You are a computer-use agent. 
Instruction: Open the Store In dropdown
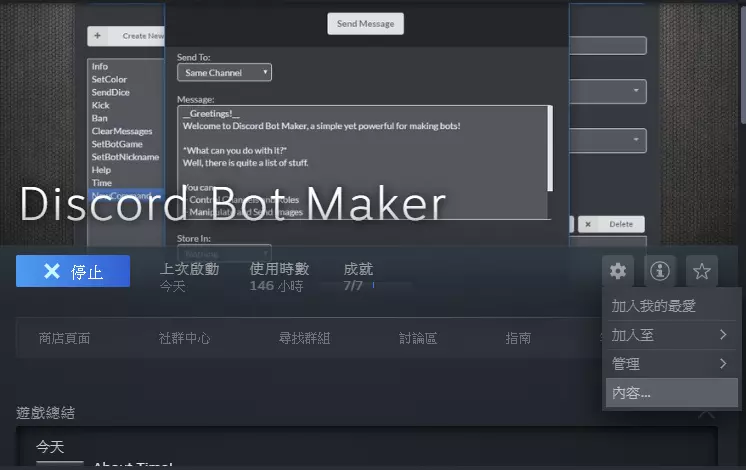tap(224, 254)
